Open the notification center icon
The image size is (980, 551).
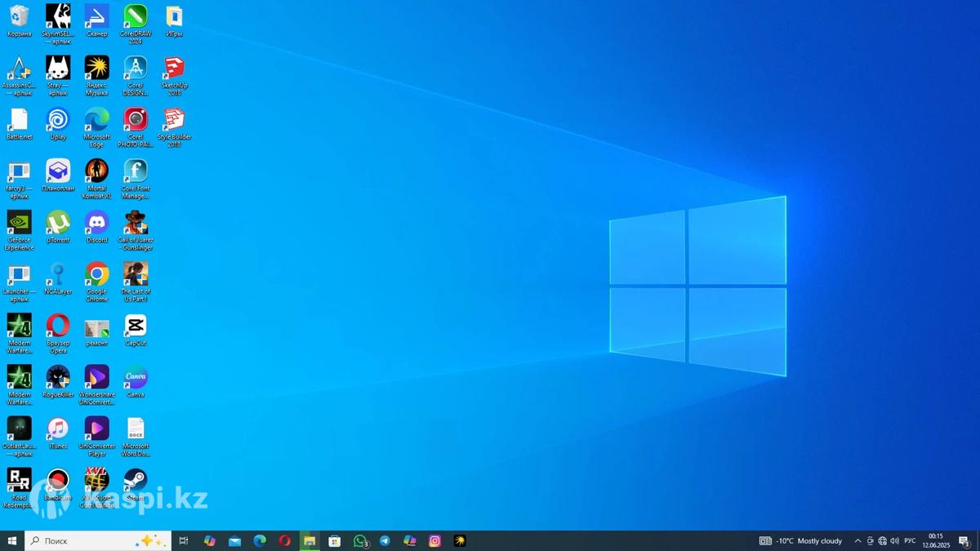click(964, 541)
